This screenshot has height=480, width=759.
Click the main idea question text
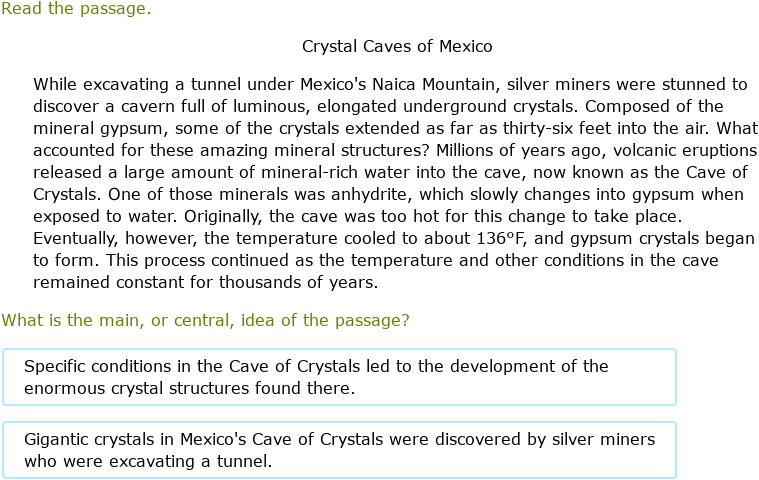(205, 320)
